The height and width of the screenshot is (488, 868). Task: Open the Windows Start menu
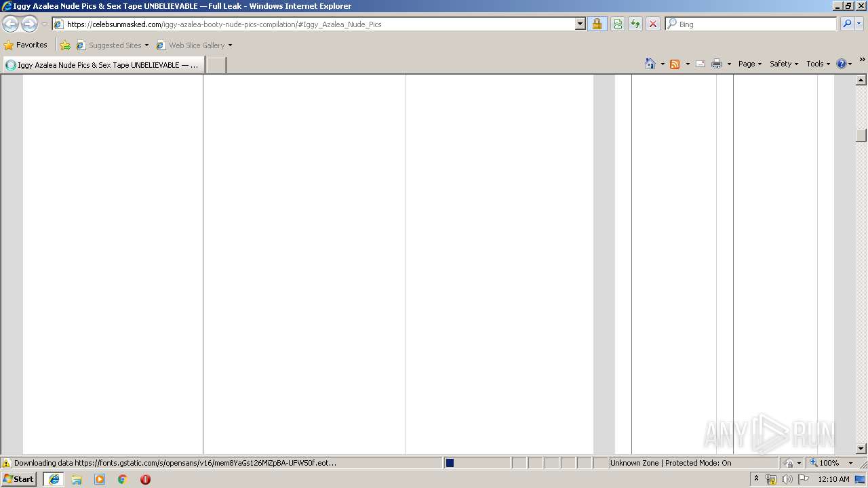pos(19,479)
